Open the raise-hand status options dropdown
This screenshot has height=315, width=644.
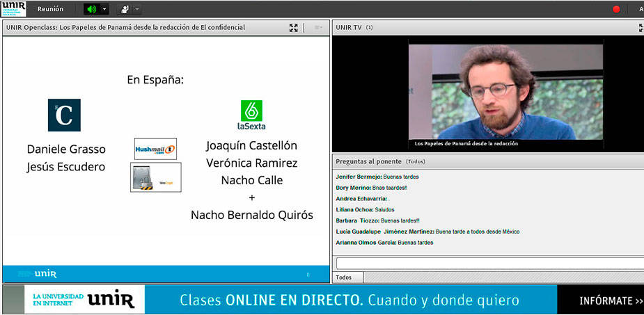tap(137, 9)
